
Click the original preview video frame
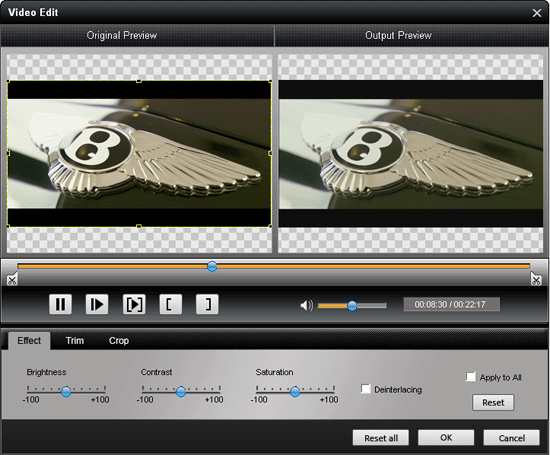pyautogui.click(x=139, y=154)
